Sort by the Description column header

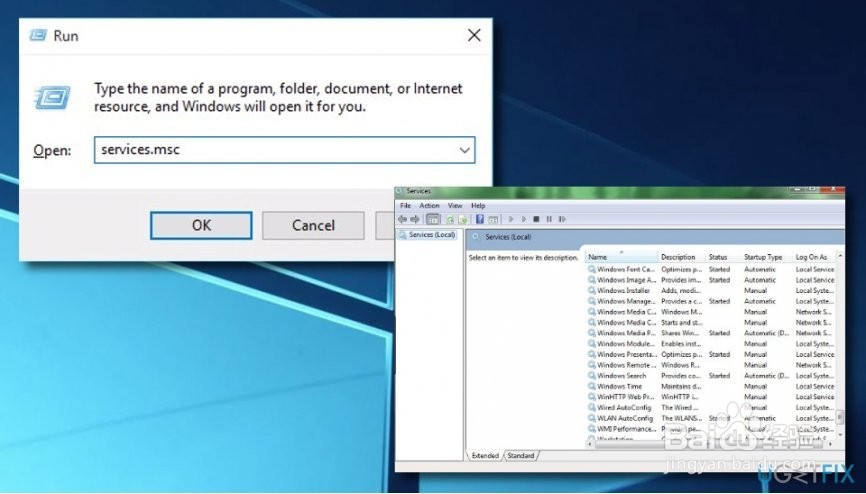[683, 257]
